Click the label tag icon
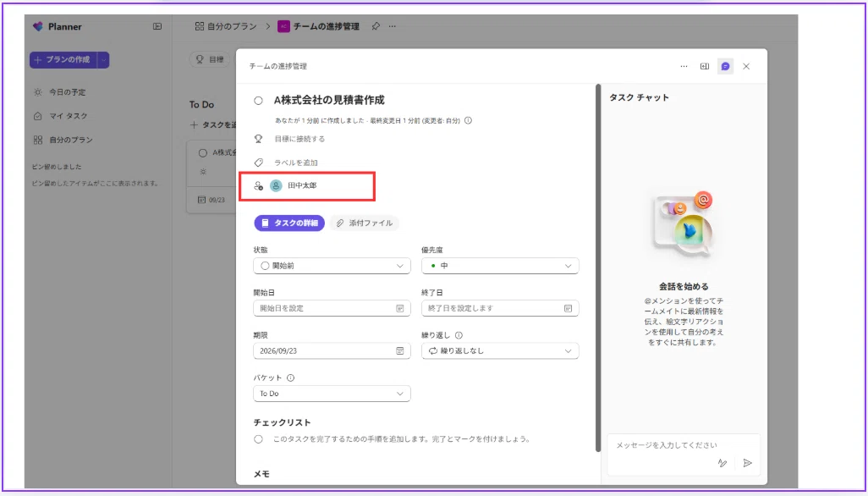The width and height of the screenshot is (868, 496). 258,163
